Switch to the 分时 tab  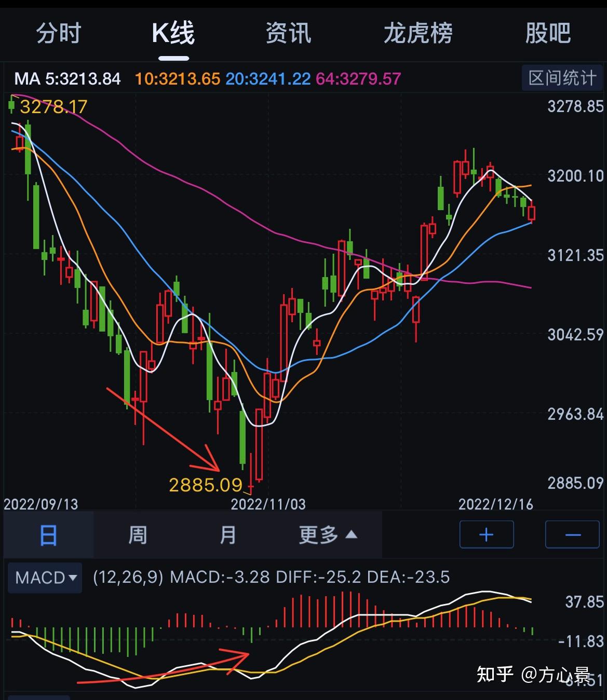click(59, 33)
